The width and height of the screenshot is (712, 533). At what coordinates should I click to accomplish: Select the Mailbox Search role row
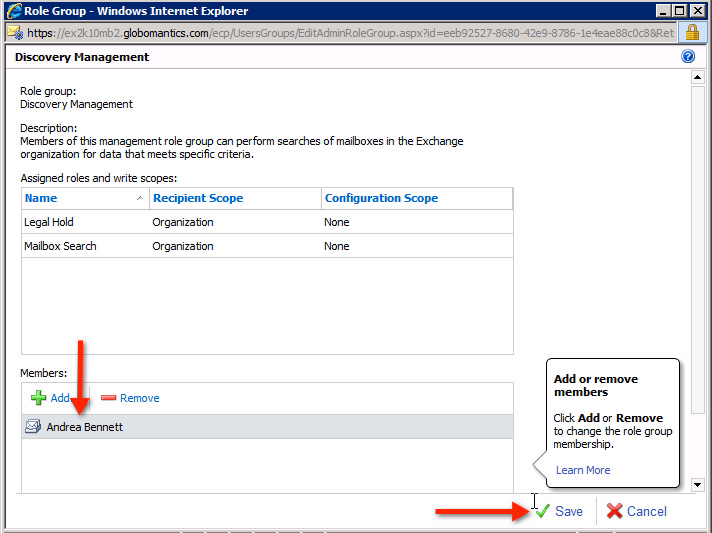click(x=266, y=246)
